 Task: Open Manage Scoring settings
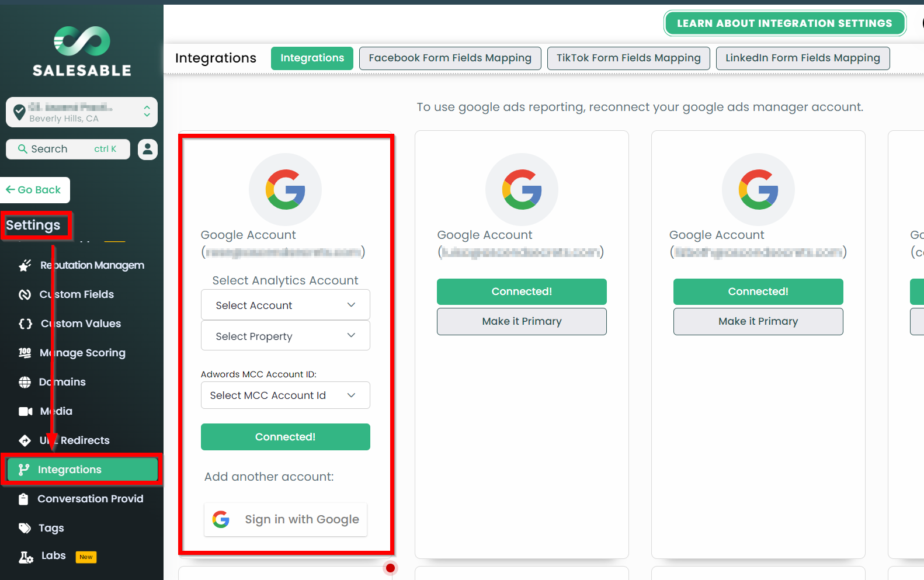[82, 353]
